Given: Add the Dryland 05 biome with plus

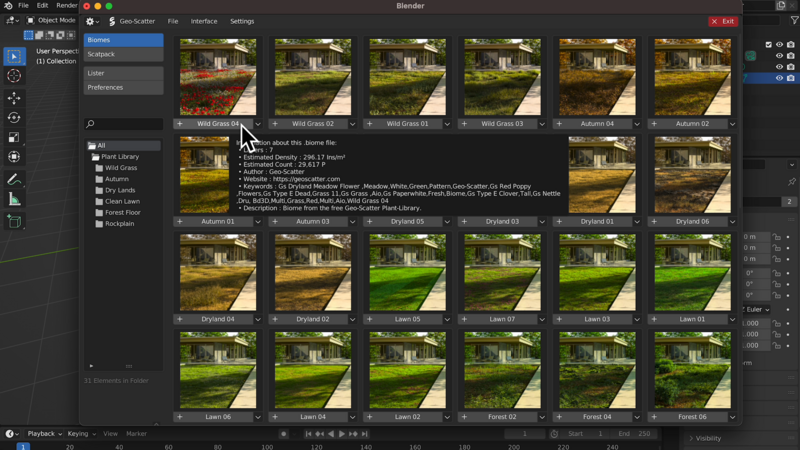Looking at the screenshot, I should [369, 221].
